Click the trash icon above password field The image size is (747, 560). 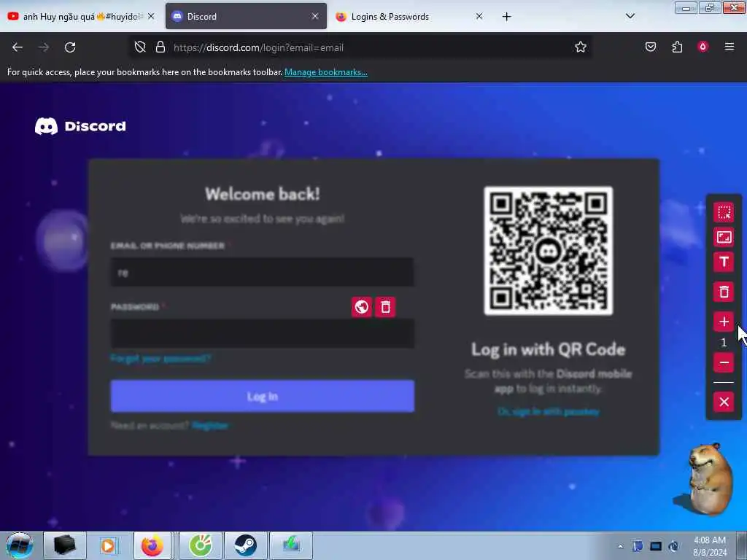point(385,307)
